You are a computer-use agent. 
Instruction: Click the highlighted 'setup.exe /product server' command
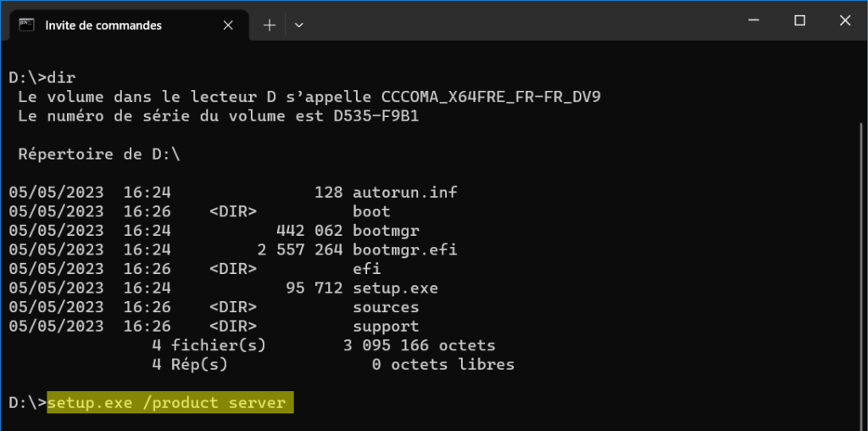(170, 403)
